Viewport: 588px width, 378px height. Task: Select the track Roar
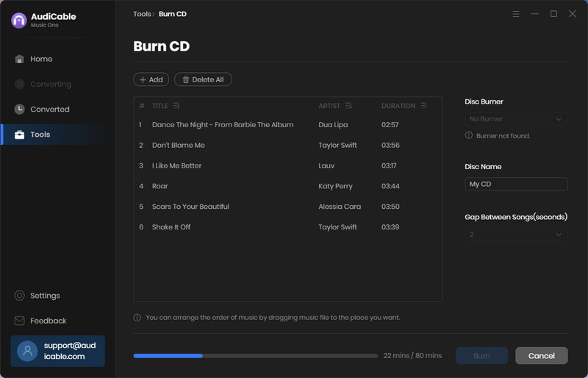click(160, 186)
